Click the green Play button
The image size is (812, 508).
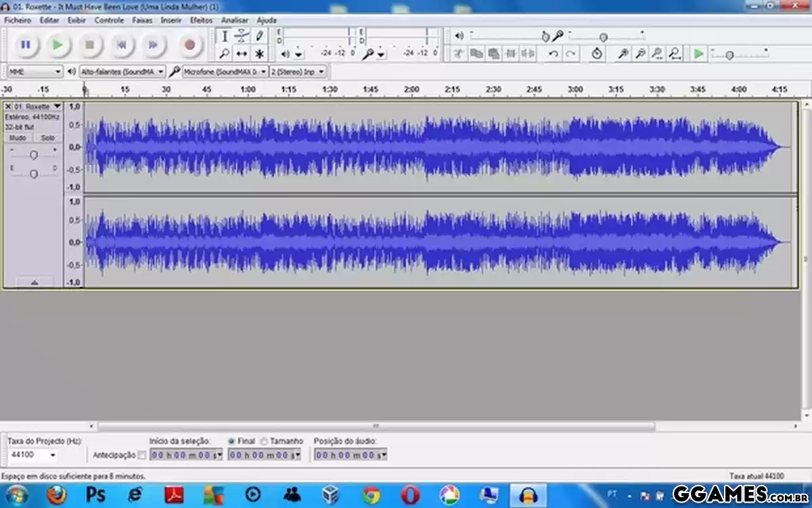58,45
